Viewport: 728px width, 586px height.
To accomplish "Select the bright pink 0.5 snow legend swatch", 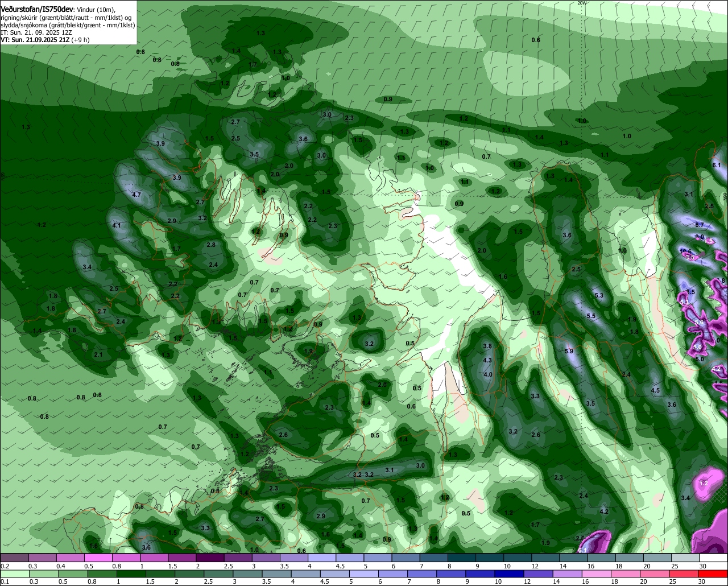I will 98,558.
